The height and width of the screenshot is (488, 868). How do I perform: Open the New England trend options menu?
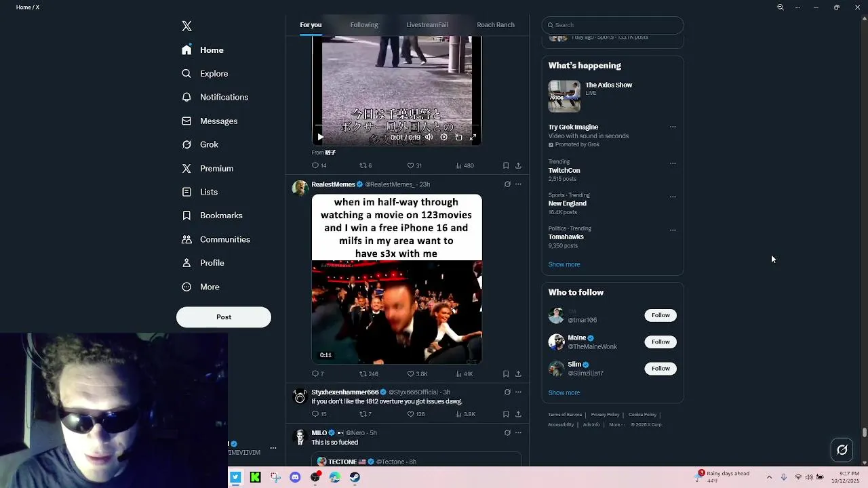tap(673, 197)
